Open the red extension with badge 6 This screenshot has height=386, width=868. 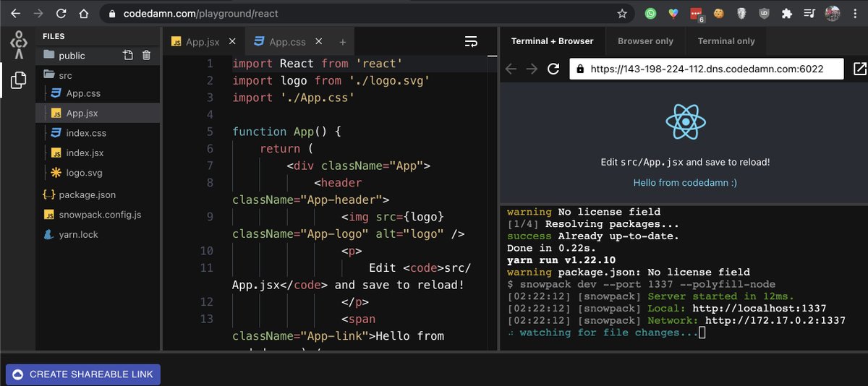click(x=697, y=14)
